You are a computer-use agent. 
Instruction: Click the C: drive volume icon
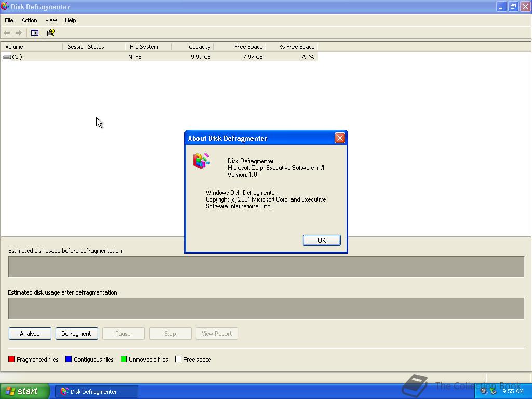[x=7, y=57]
